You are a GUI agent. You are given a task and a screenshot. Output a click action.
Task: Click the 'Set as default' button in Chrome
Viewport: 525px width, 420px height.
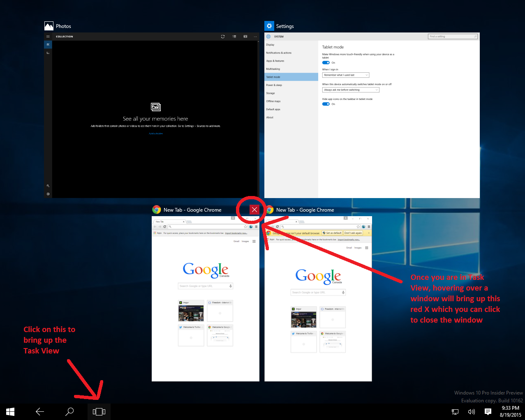point(332,233)
